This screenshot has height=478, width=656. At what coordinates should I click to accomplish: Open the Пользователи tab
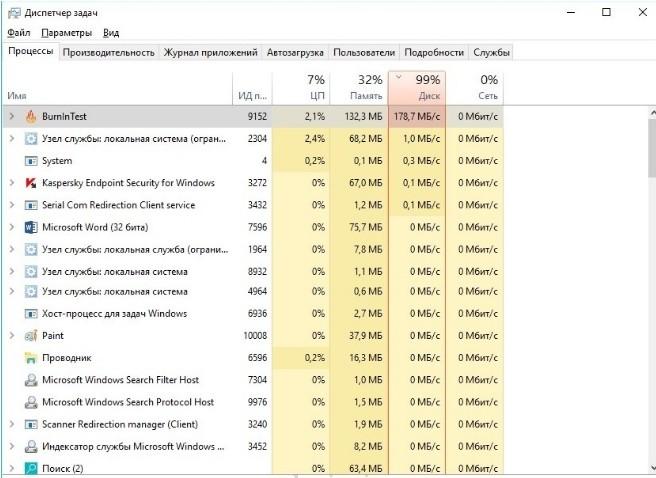364,53
